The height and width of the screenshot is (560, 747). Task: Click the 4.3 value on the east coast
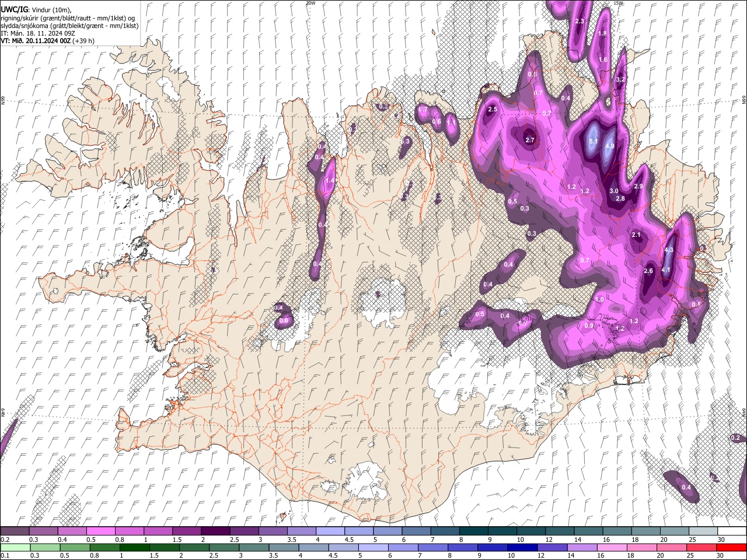pos(669,250)
